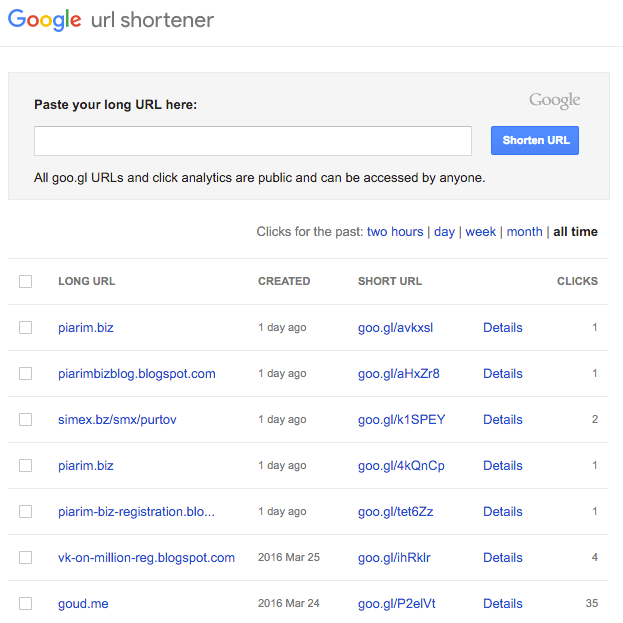The width and height of the screenshot is (623, 623).
Task: Check the box next to piarimbizblog.blogspot.com
Action: coord(26,374)
